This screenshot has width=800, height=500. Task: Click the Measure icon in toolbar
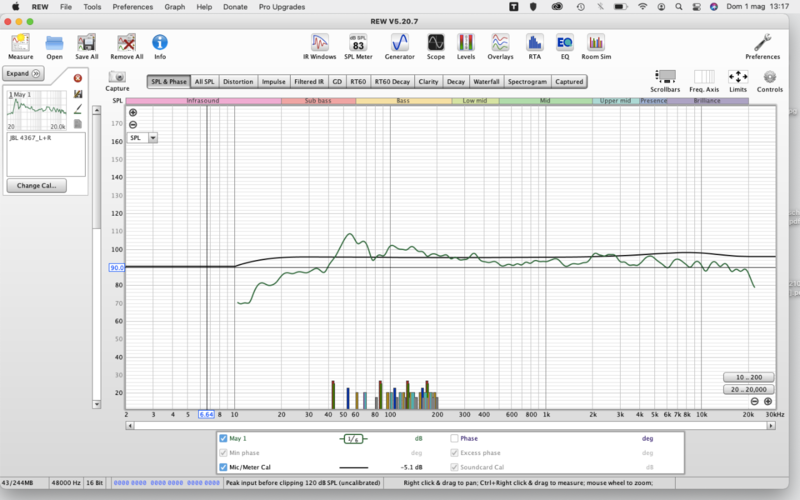(20, 44)
